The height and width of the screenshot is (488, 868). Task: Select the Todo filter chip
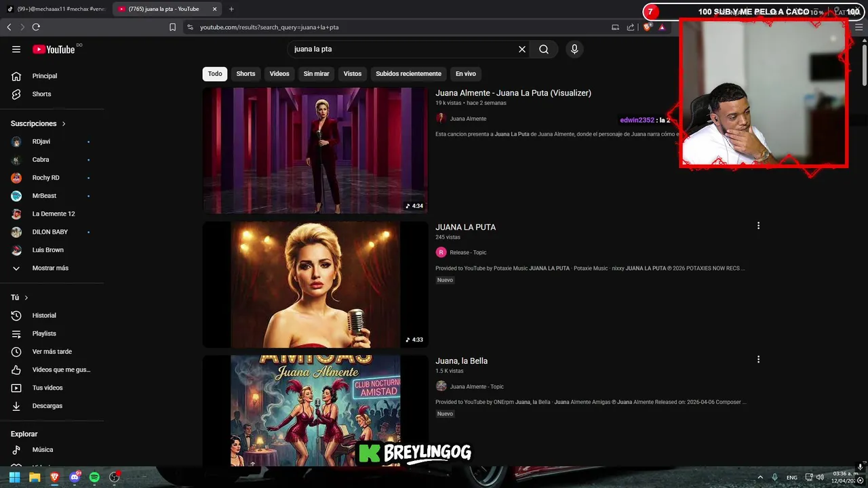pos(215,73)
